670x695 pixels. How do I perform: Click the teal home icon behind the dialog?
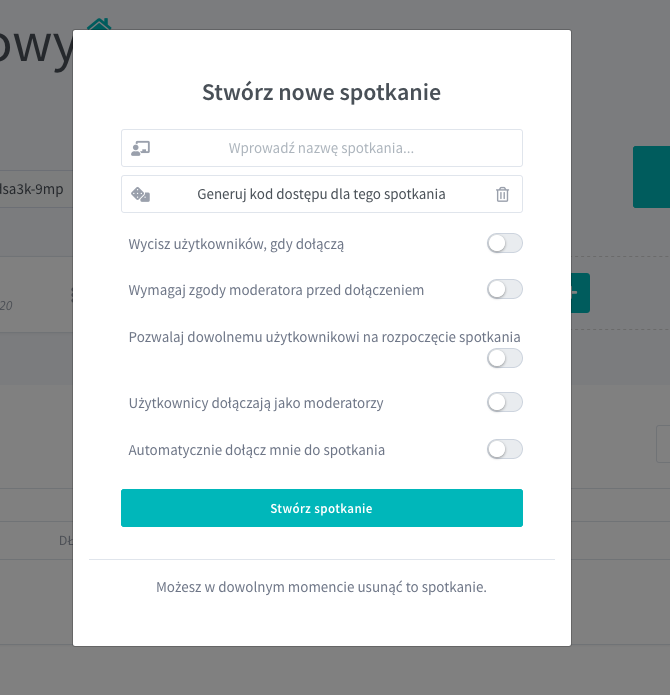pos(98,23)
